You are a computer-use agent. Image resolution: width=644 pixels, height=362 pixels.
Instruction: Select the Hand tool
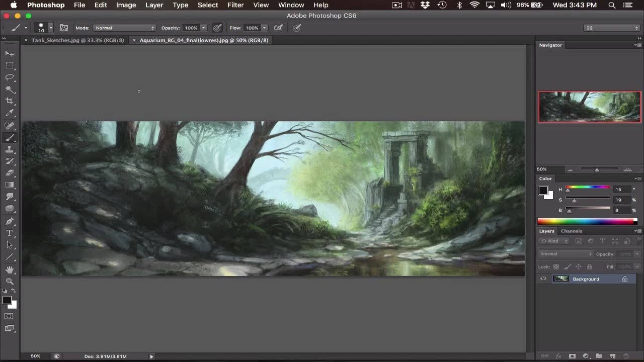coord(10,270)
